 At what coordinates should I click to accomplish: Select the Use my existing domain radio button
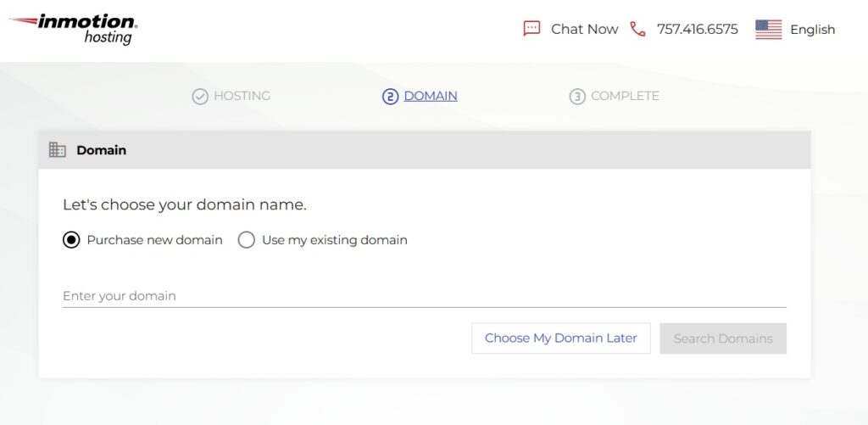[x=247, y=240]
